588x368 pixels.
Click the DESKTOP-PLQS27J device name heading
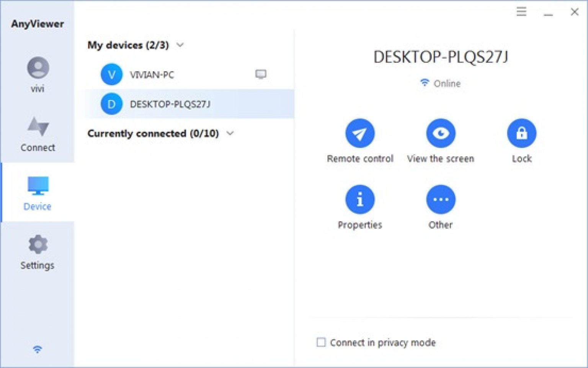click(440, 56)
